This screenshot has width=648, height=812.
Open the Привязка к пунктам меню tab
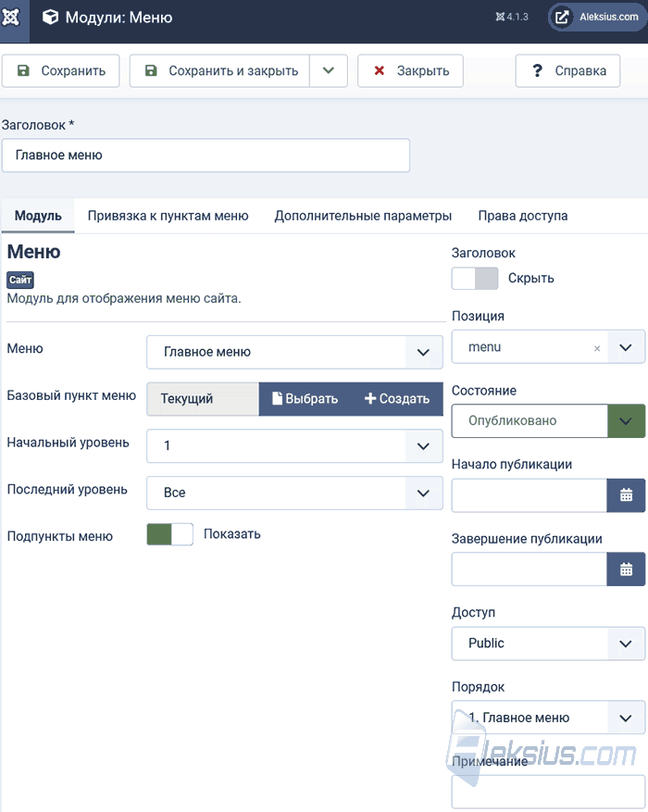pyautogui.click(x=168, y=216)
